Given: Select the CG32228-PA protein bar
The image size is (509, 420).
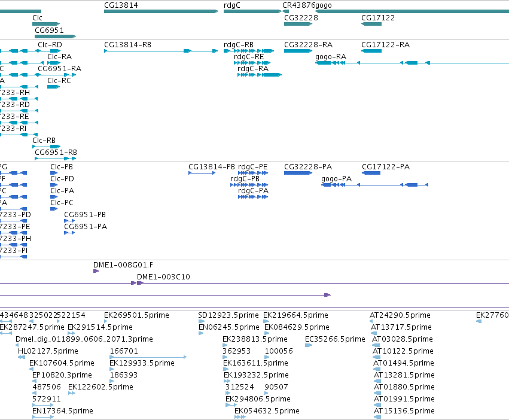Looking at the screenshot, I should (298, 173).
